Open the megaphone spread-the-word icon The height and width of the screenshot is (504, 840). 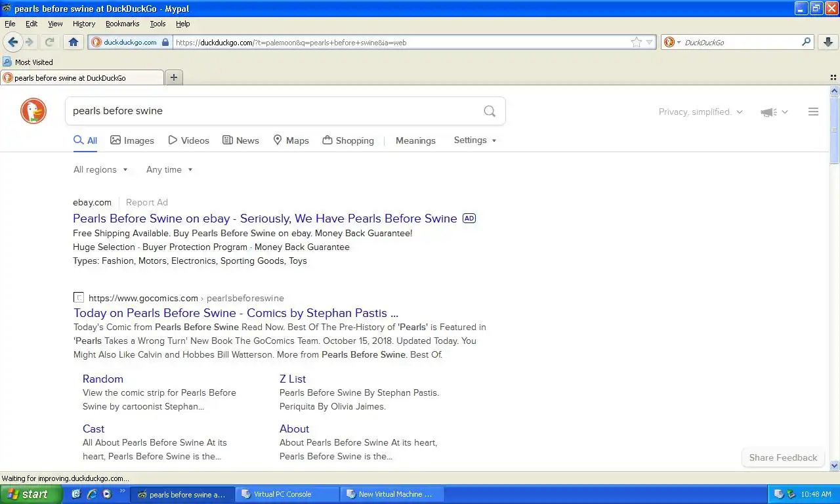768,112
